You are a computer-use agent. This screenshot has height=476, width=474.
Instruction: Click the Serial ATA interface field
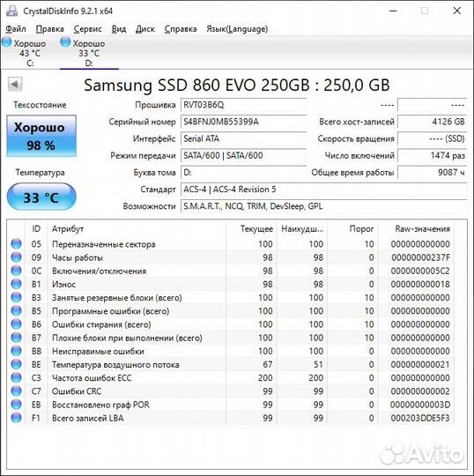(243, 138)
